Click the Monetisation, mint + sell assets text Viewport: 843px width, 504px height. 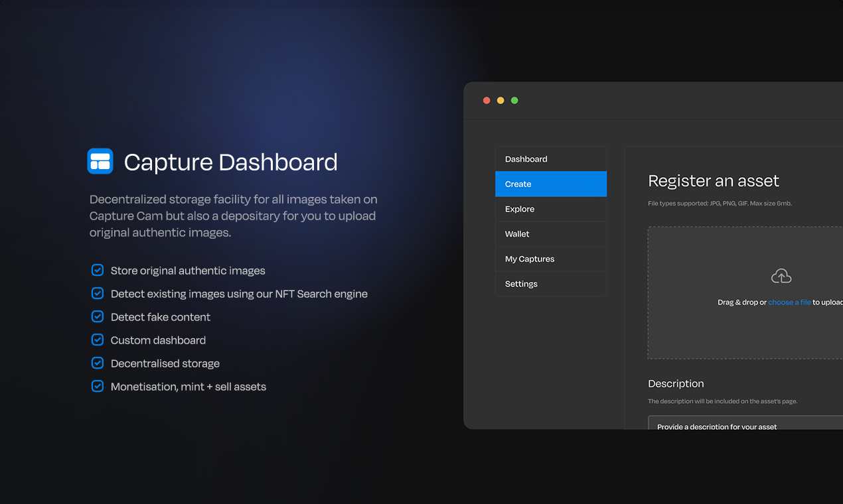click(189, 387)
